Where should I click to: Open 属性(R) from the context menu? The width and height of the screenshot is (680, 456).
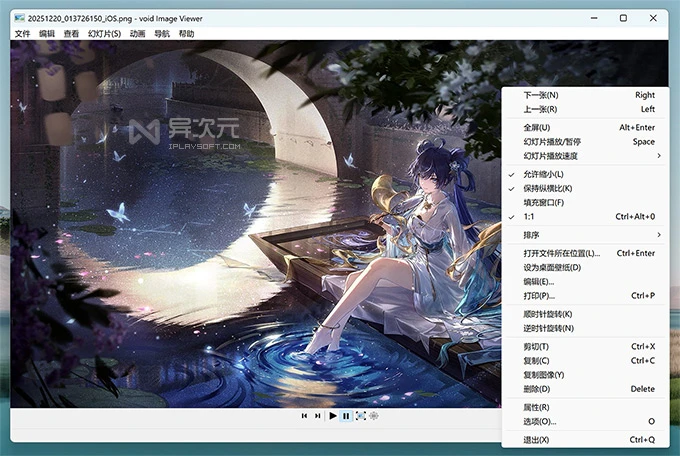(585, 407)
